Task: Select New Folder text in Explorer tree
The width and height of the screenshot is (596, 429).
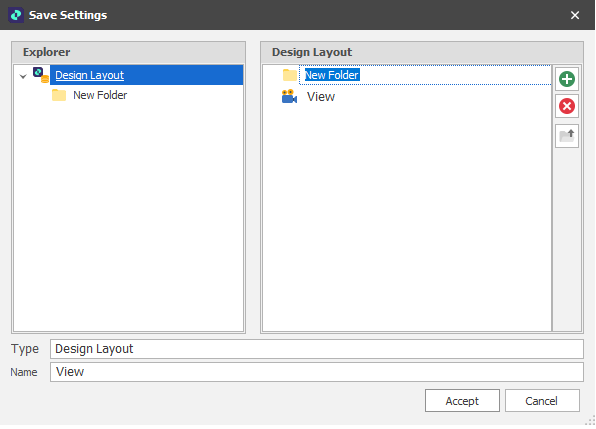Action: coord(100,95)
